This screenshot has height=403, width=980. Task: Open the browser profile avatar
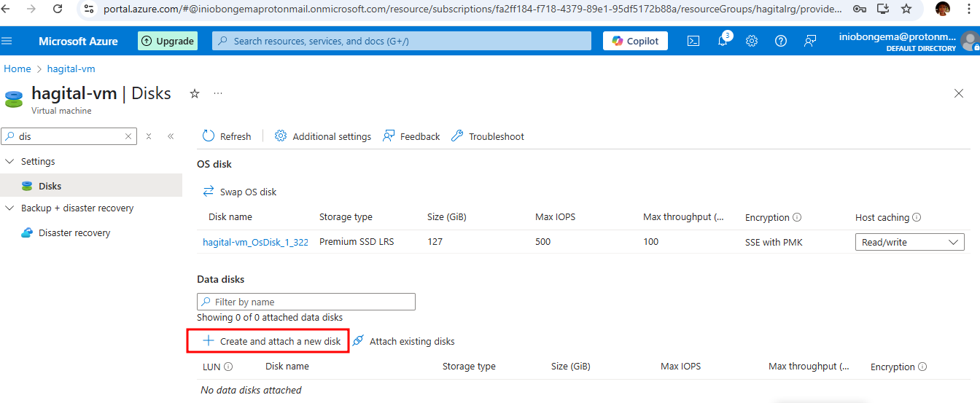943,9
